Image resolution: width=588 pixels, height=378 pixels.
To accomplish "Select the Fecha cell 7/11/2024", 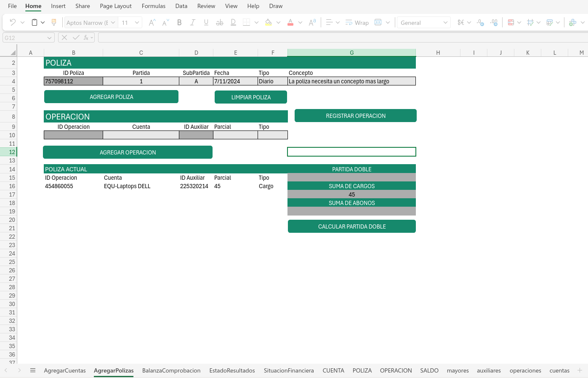I will tap(235, 81).
